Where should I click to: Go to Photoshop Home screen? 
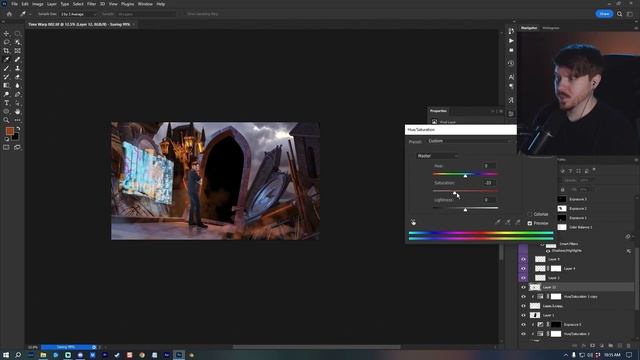pyautogui.click(x=9, y=14)
